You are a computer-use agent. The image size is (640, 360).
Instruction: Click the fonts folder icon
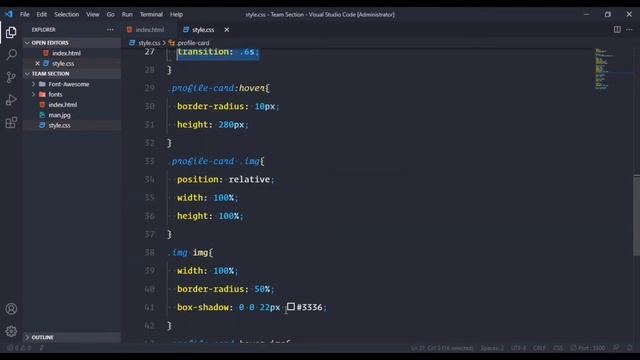coord(42,94)
